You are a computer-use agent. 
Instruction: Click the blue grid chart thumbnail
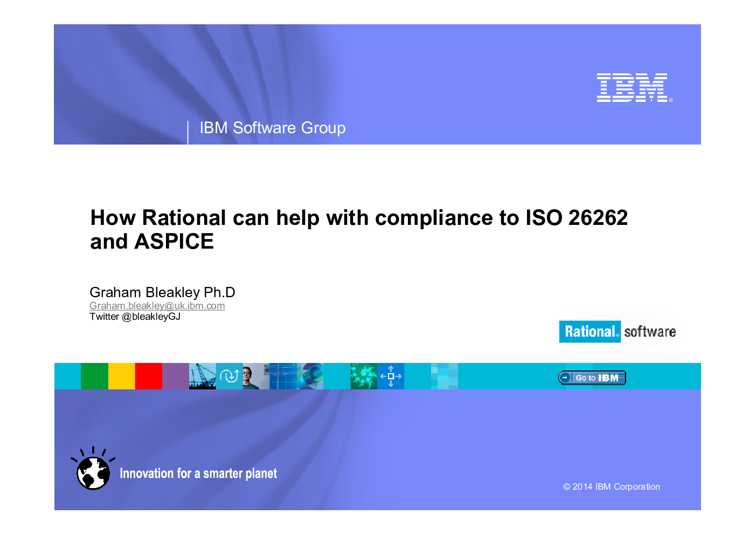[283, 376]
